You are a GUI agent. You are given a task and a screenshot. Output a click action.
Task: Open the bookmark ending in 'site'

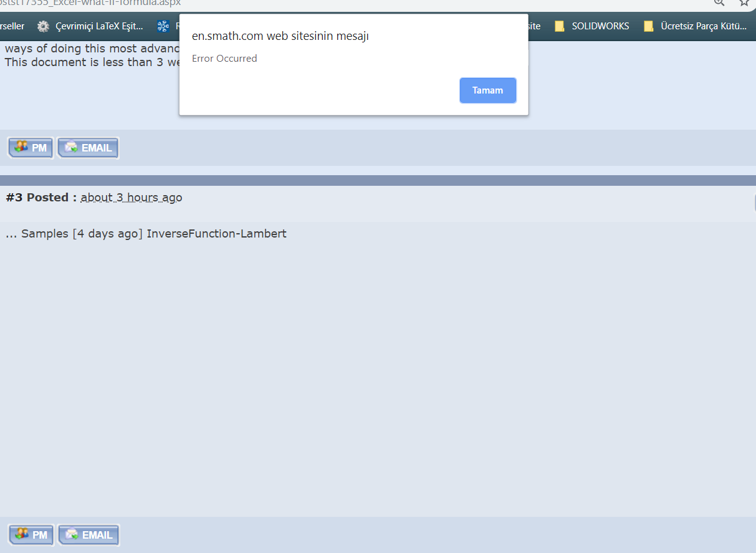pos(534,26)
